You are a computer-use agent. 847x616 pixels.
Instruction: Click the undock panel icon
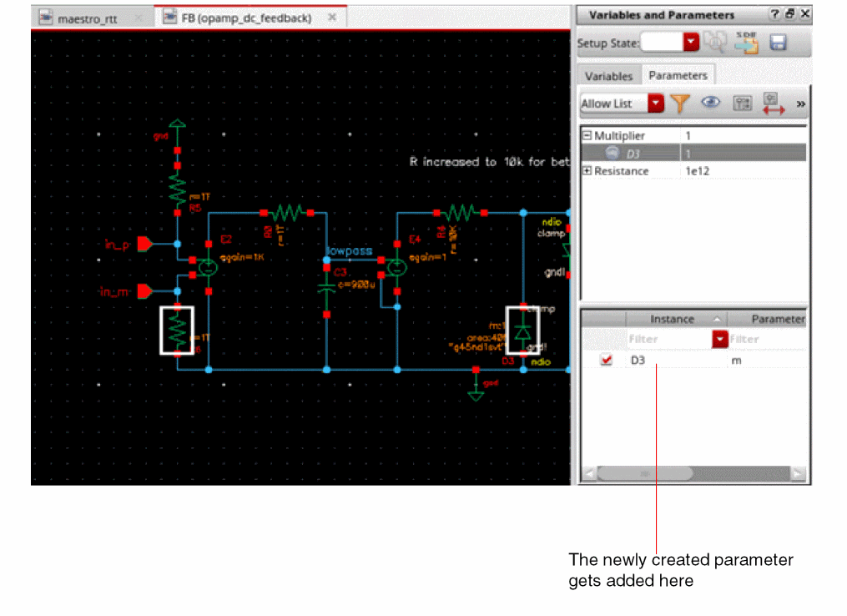(789, 14)
